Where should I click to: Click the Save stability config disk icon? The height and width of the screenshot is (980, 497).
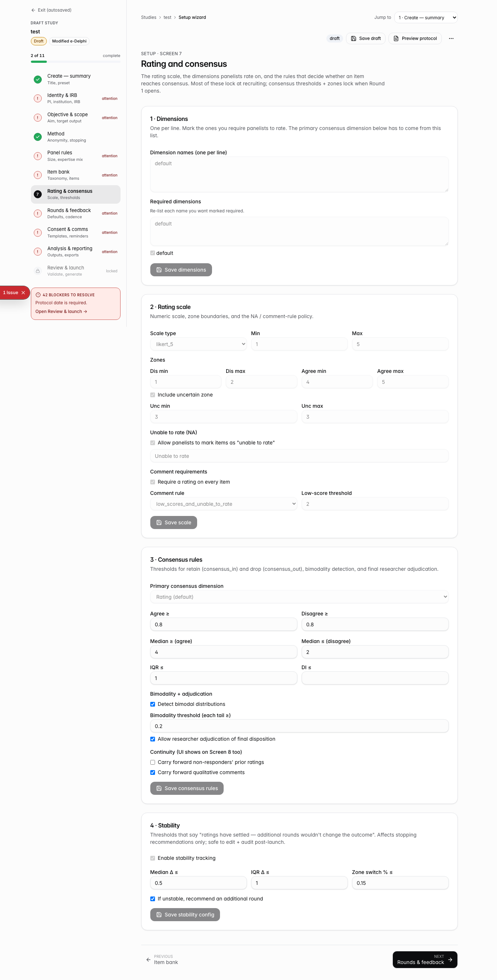pos(159,915)
